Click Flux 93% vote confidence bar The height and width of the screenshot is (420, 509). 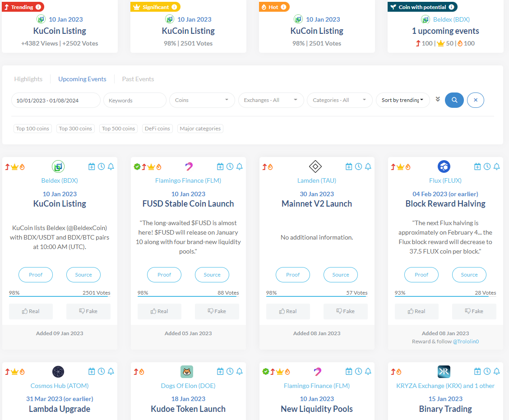pyautogui.click(x=445, y=296)
